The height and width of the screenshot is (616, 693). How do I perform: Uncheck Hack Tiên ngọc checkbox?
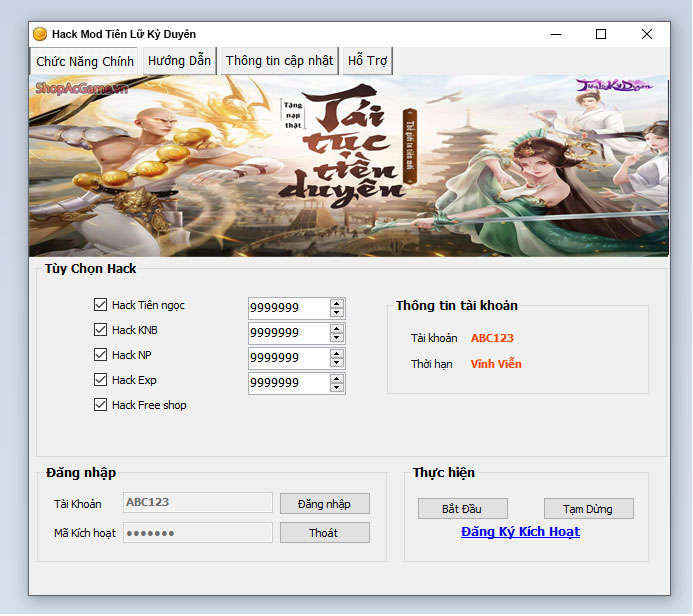[x=100, y=304]
